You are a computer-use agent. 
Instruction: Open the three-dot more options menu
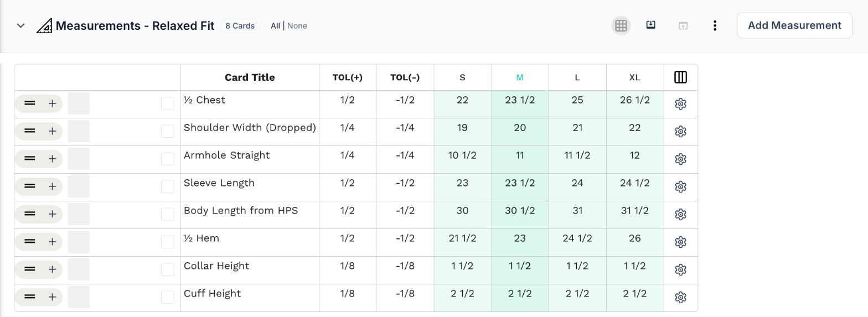tap(715, 25)
